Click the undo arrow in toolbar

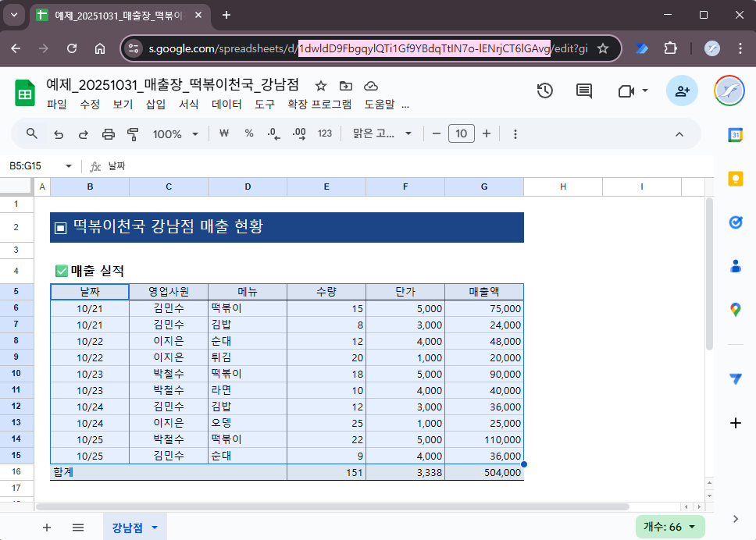(x=58, y=134)
